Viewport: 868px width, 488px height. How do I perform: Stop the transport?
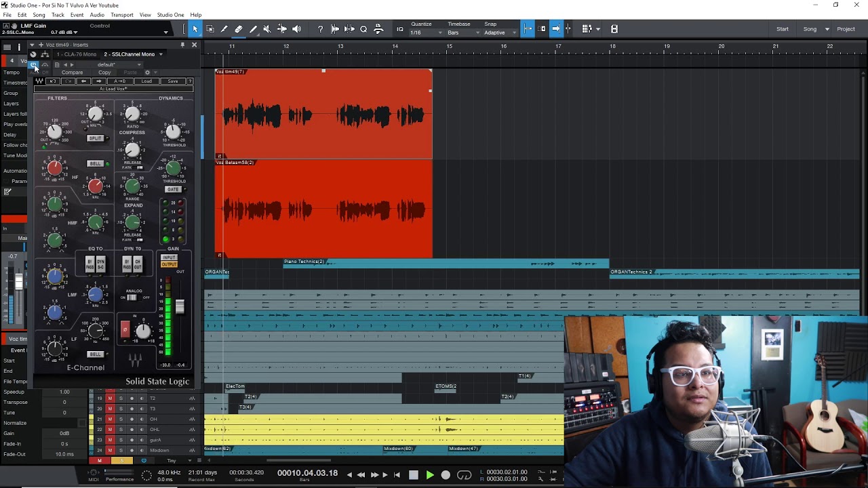[414, 475]
